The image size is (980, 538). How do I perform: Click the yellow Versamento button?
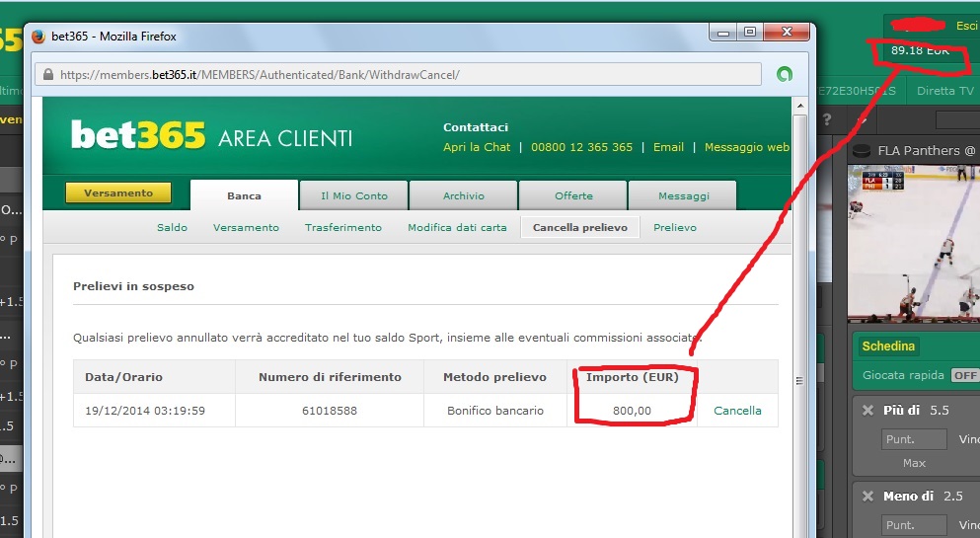pyautogui.click(x=118, y=193)
